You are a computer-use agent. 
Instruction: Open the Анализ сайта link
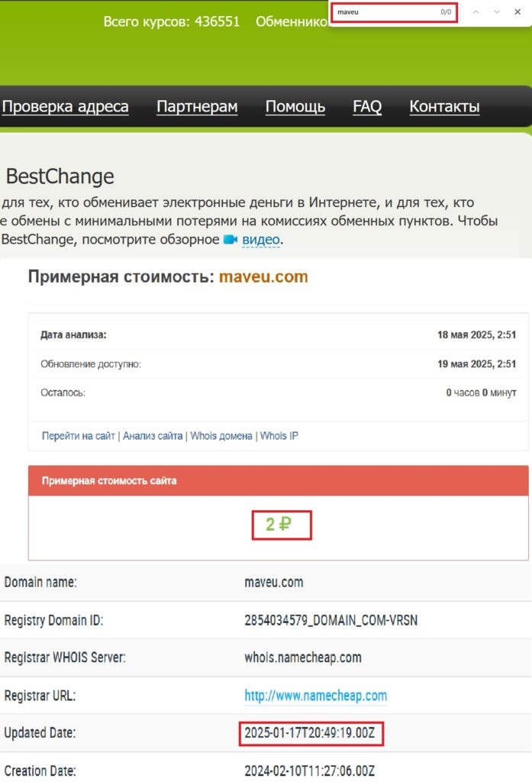pyautogui.click(x=153, y=436)
